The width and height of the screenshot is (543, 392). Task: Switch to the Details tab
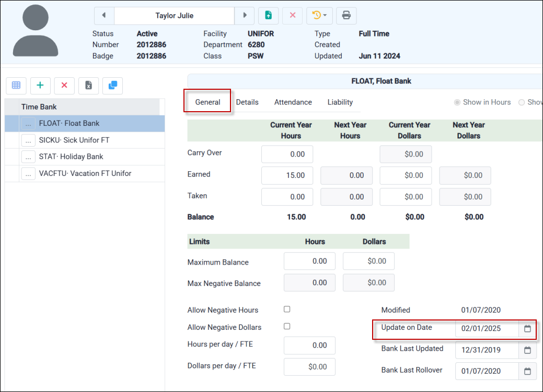click(x=247, y=102)
